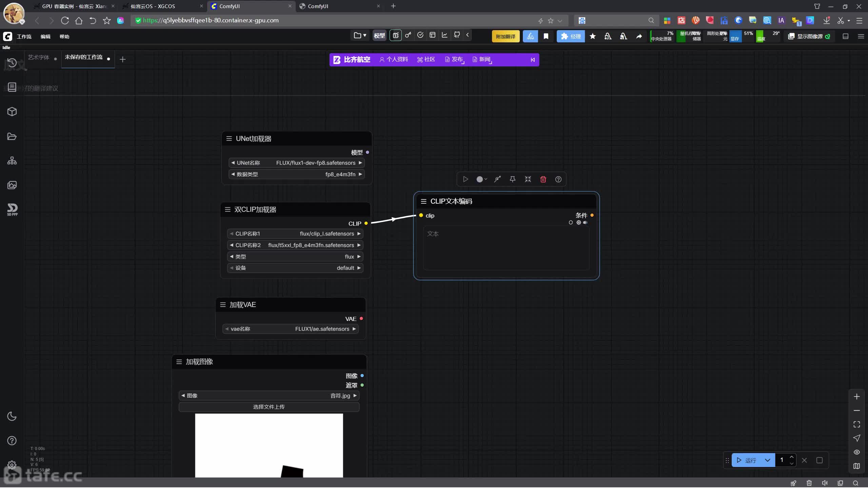Expand the run button options chevron

click(x=768, y=460)
